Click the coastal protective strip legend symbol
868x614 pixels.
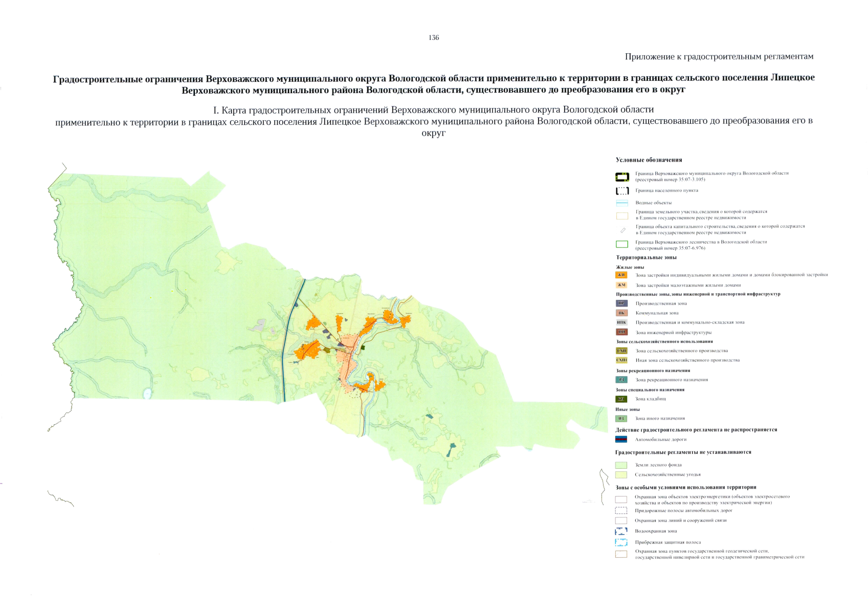[621, 542]
